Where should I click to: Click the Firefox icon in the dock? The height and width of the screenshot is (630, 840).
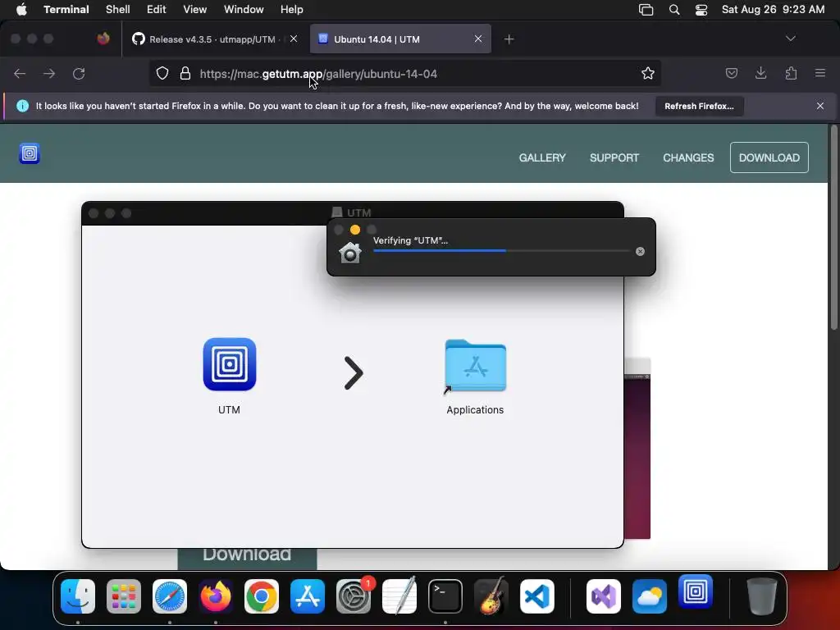(x=216, y=596)
